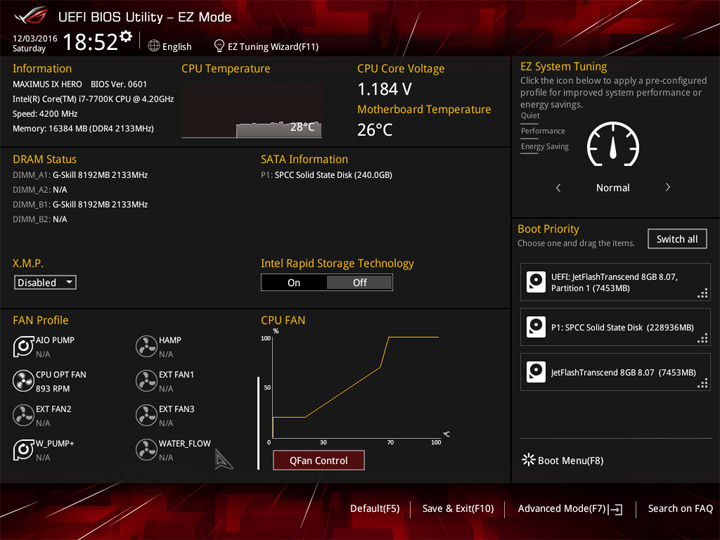The height and width of the screenshot is (540, 720).
Task: Click the Switch all button
Action: (677, 239)
